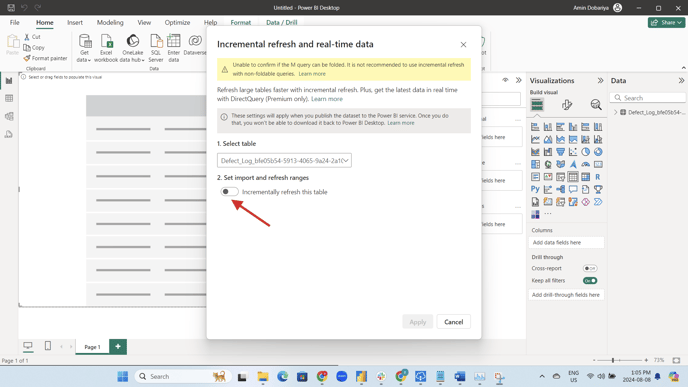Viewport: 688px width, 387px height.
Task: Open Learn more link after DirectQuery text
Action: [327, 99]
